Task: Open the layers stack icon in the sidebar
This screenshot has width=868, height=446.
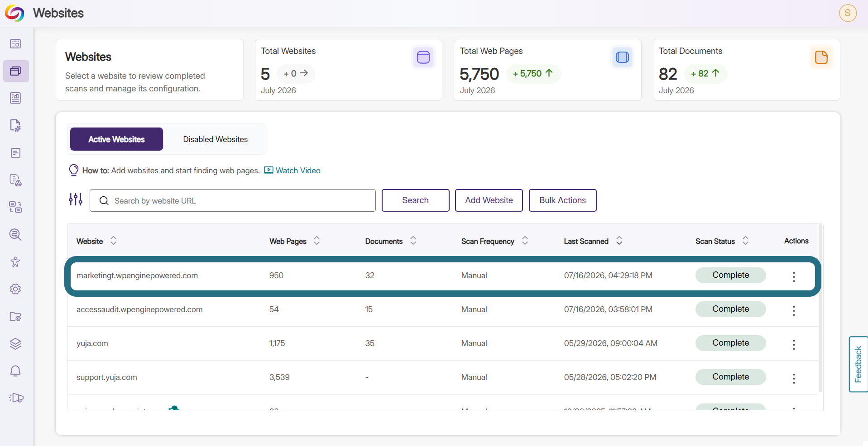Action: point(15,344)
